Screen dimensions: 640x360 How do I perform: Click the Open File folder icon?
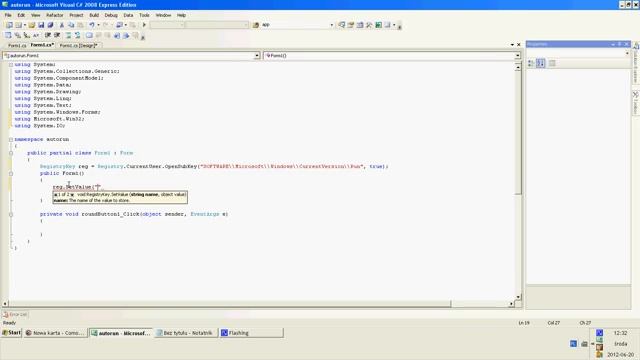coord(32,25)
